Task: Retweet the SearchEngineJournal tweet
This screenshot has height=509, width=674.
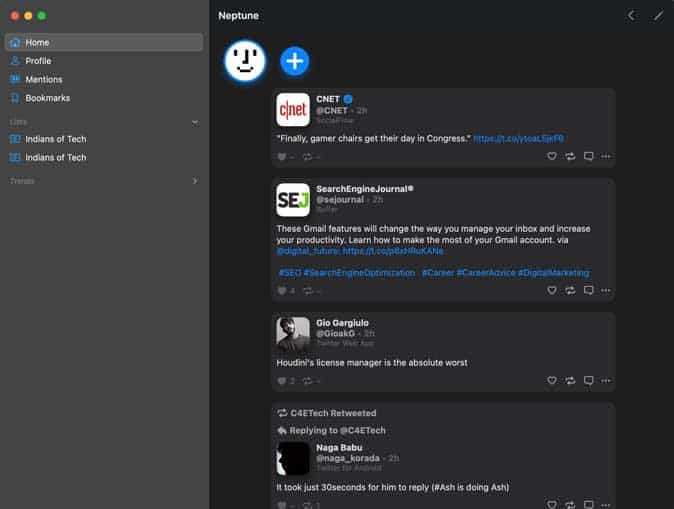Action: pos(570,291)
